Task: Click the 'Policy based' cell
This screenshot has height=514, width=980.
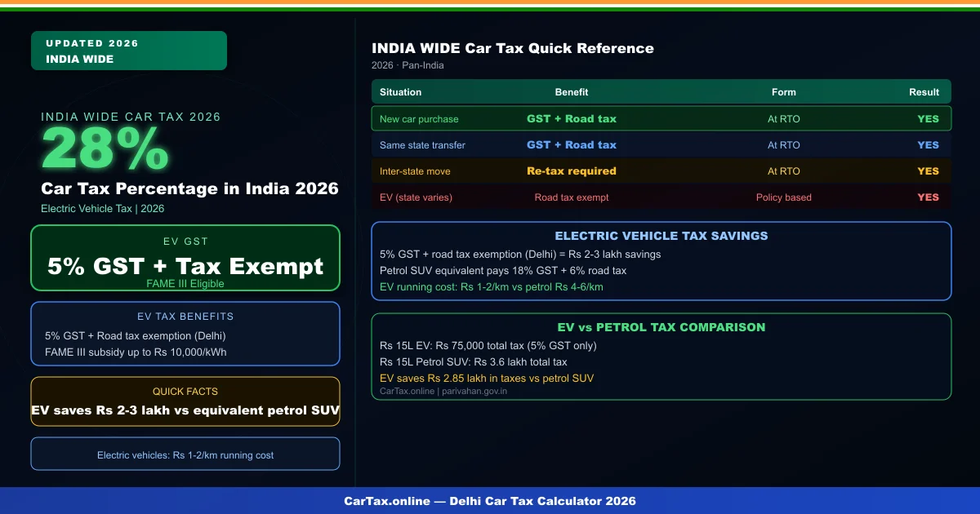Action: coord(784,197)
